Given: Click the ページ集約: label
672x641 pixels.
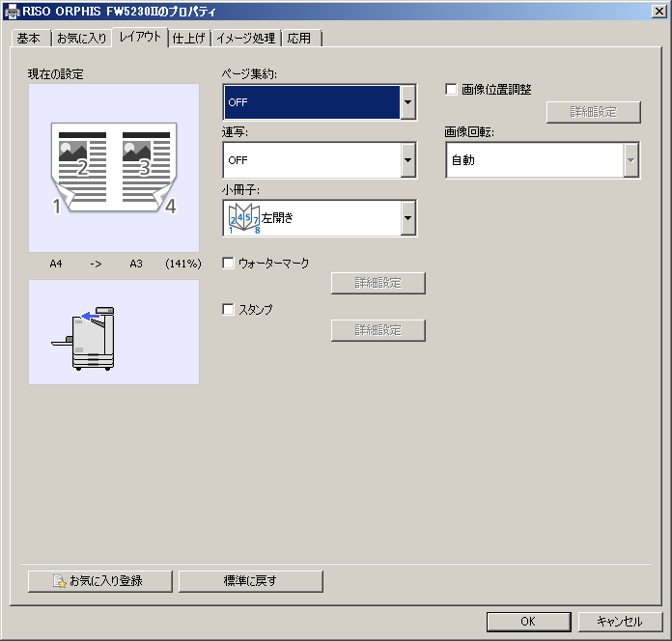Looking at the screenshot, I should (x=249, y=74).
